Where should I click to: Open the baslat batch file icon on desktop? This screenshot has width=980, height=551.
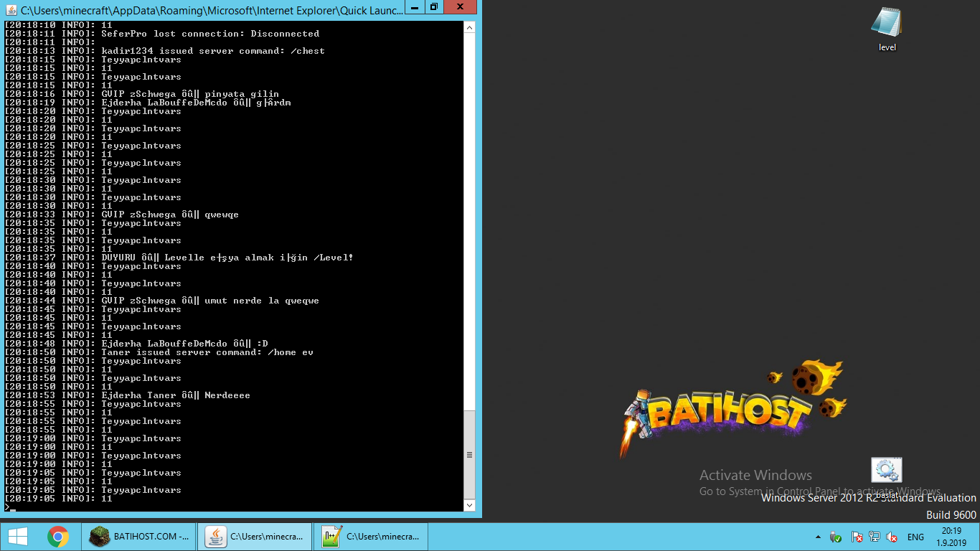[x=887, y=478]
